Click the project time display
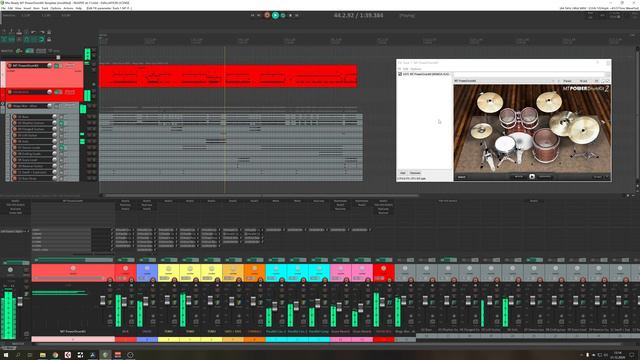The height and width of the screenshot is (360, 640). pyautogui.click(x=358, y=16)
